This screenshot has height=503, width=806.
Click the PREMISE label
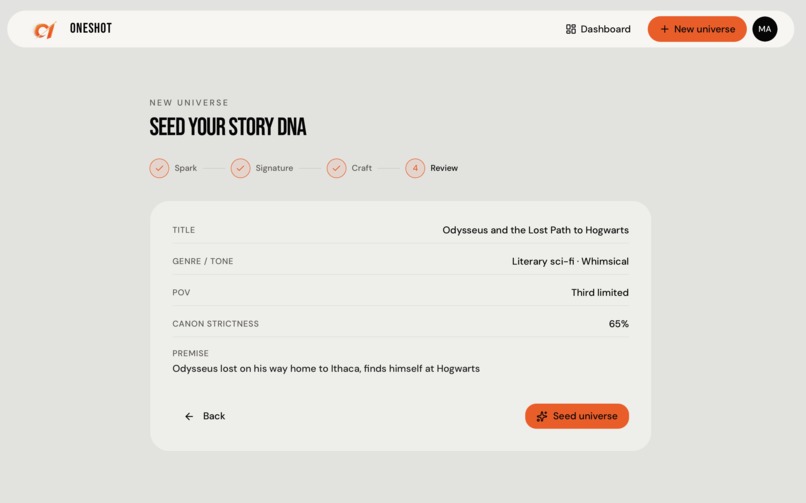(x=190, y=353)
